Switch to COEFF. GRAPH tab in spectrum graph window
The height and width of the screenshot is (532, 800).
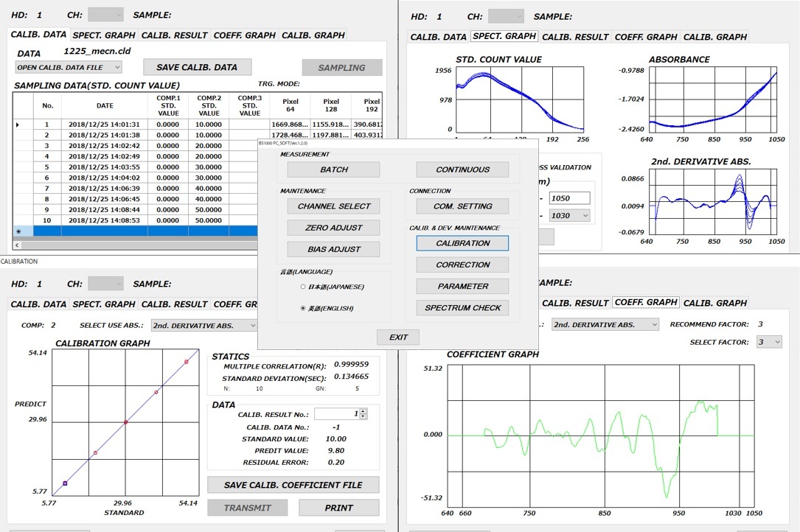coord(646,37)
